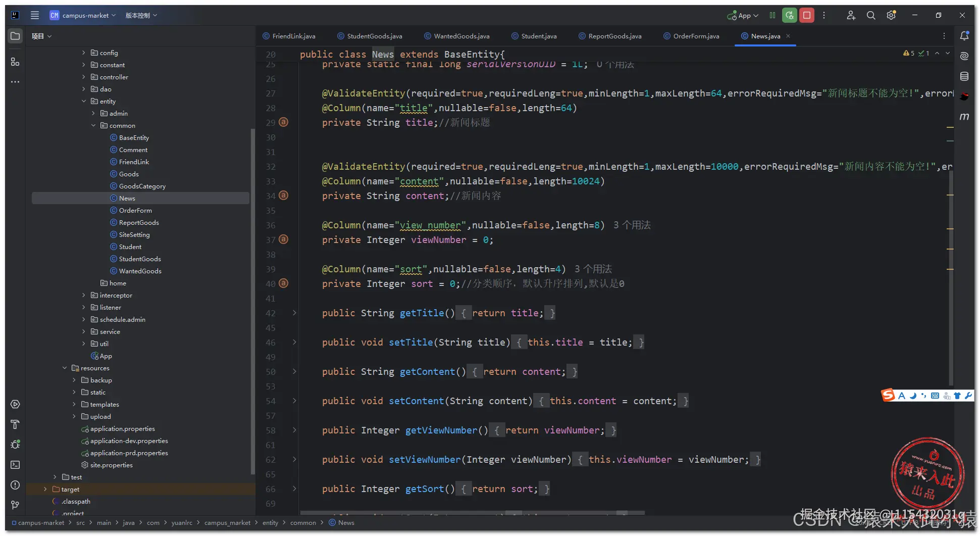Expand the folded getSort() method
The image size is (980, 536).
coord(294,489)
